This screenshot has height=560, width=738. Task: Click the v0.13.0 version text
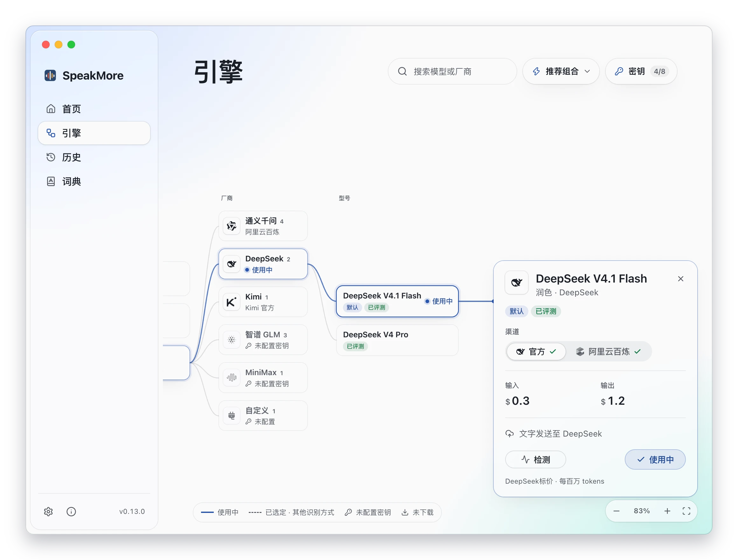point(132,512)
